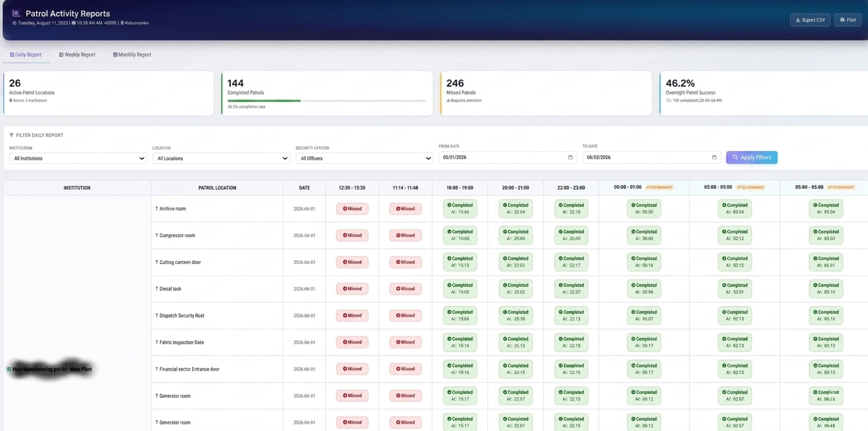Click the pin icon next to Fabric Inspection Date
Image resolution: width=868 pixels, height=431 pixels.
(157, 342)
